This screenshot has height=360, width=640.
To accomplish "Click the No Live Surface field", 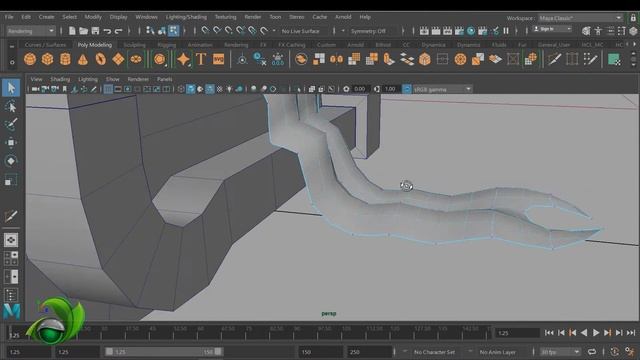I will (x=304, y=31).
